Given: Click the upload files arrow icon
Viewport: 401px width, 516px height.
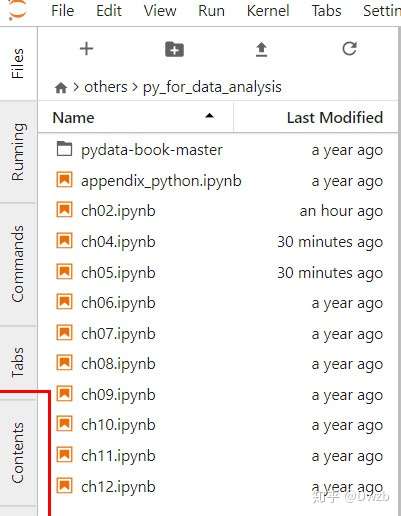Looking at the screenshot, I should click(262, 49).
